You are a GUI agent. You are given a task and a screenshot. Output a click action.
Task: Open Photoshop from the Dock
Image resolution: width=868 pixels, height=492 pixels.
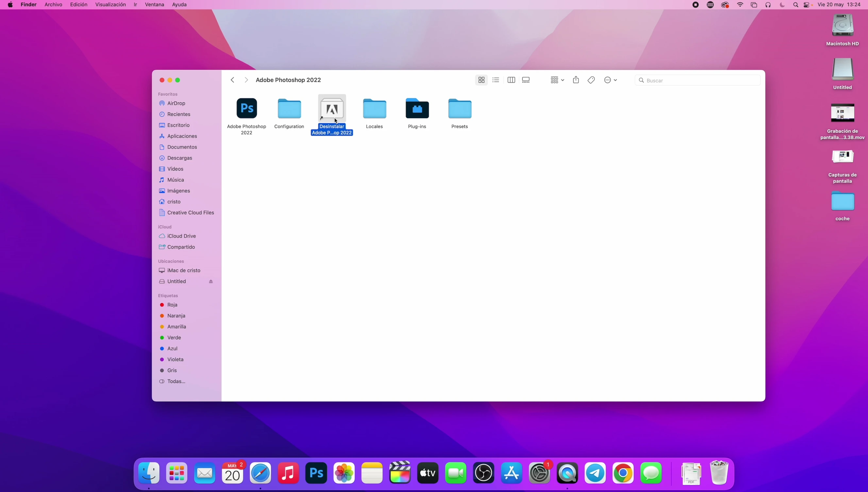(x=316, y=473)
